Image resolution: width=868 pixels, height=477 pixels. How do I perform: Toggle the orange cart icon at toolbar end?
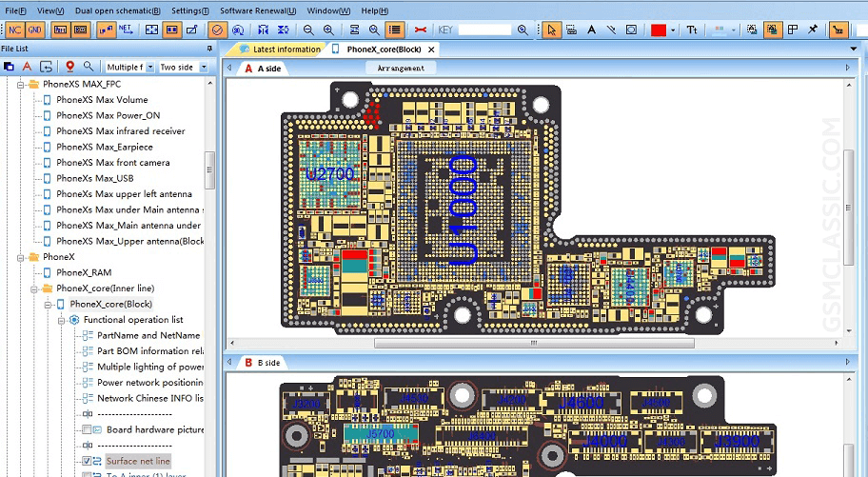838,30
